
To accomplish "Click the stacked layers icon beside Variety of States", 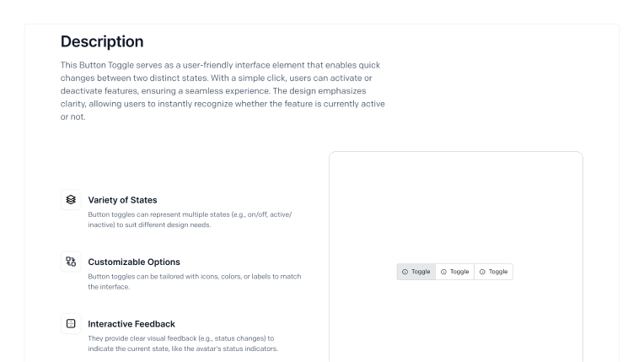I will point(71,199).
